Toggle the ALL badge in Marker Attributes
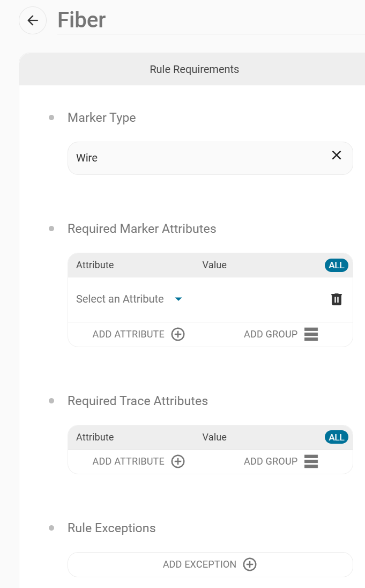Viewport: 365px width, 588px height. coord(337,265)
